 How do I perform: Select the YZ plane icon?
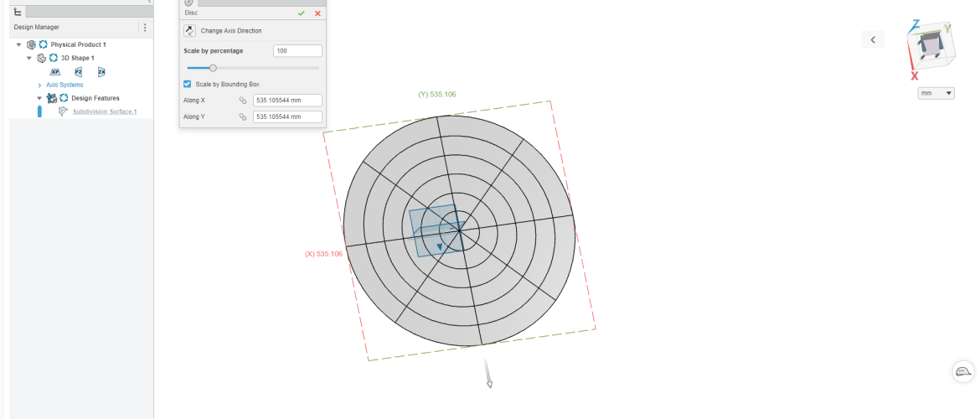pyautogui.click(x=79, y=72)
